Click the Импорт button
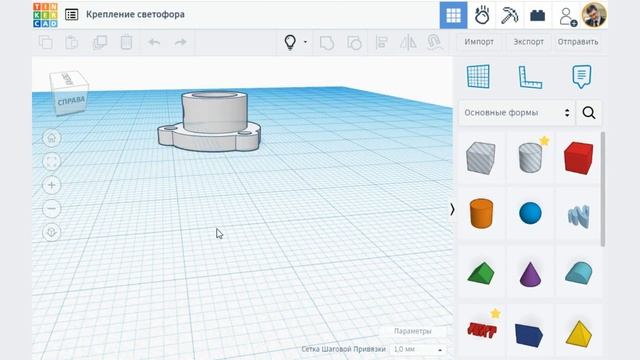The image size is (640, 360). [479, 42]
